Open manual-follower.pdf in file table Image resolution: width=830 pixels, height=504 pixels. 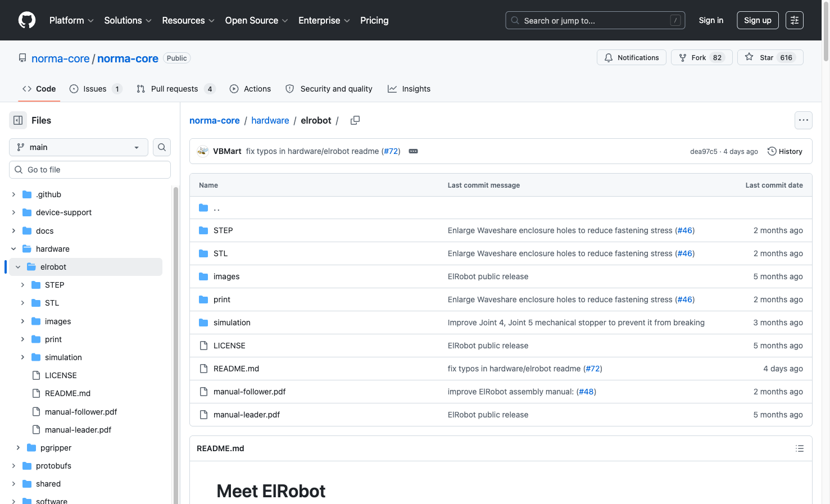(x=250, y=392)
